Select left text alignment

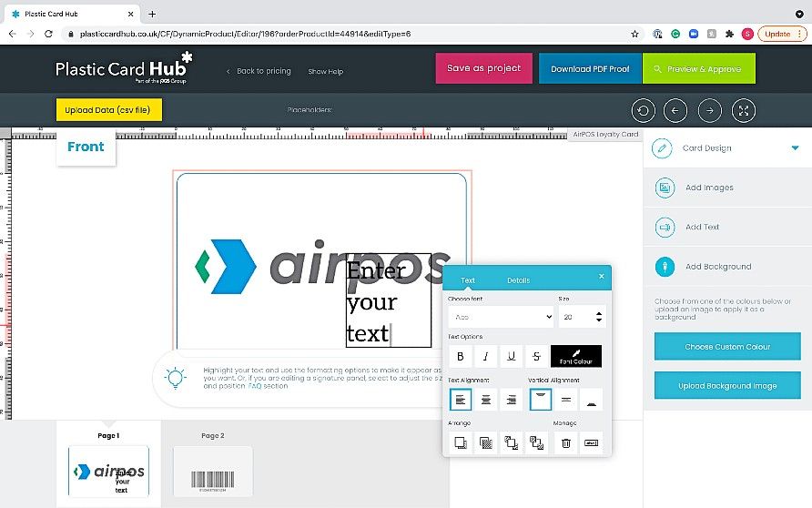click(x=461, y=400)
